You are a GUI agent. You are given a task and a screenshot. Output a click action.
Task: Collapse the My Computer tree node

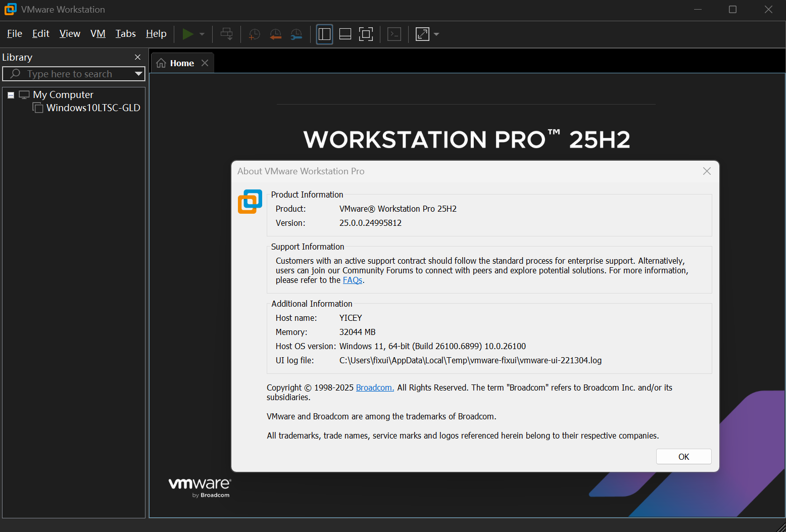11,94
